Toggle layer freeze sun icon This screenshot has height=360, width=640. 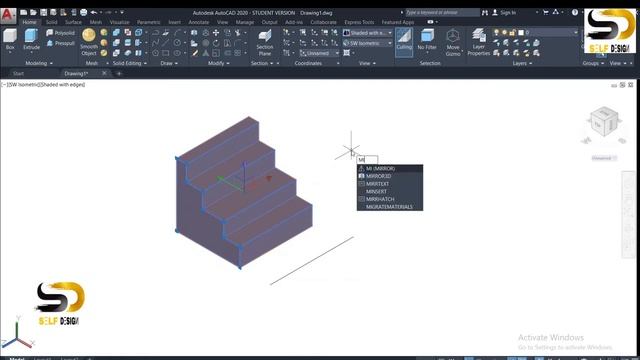(x=504, y=32)
